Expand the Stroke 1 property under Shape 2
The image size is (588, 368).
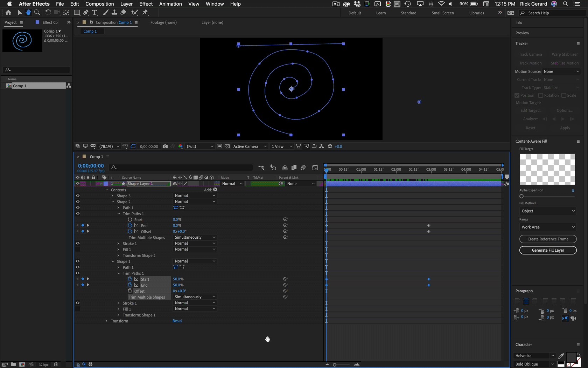point(118,243)
